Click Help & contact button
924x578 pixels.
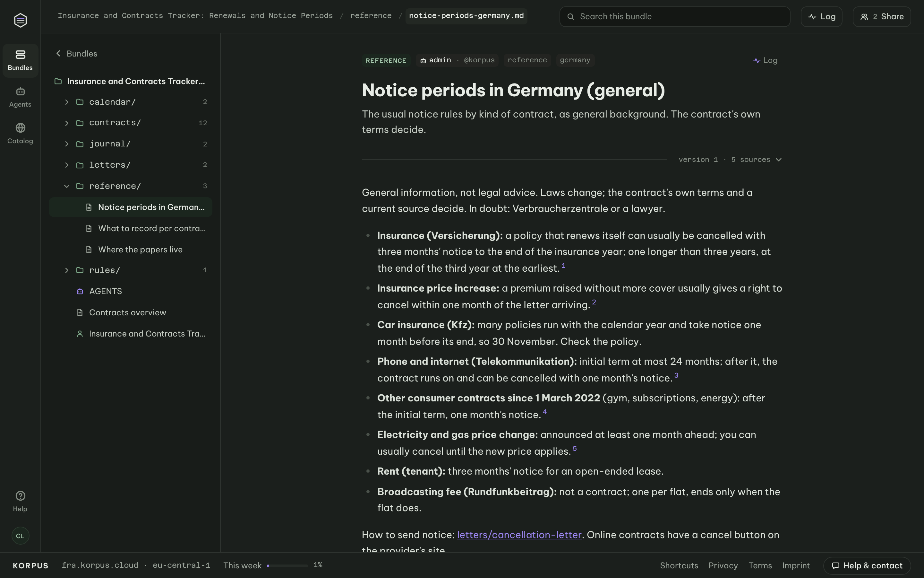[867, 565]
